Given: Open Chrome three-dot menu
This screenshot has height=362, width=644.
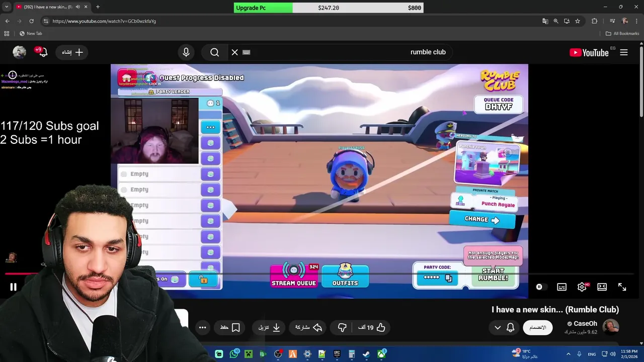Looking at the screenshot, I should tap(637, 21).
